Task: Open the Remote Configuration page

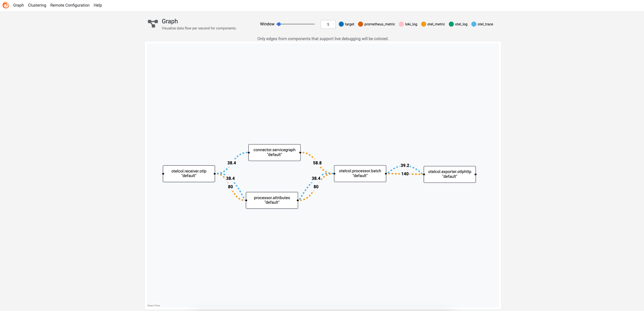Action: (70, 5)
